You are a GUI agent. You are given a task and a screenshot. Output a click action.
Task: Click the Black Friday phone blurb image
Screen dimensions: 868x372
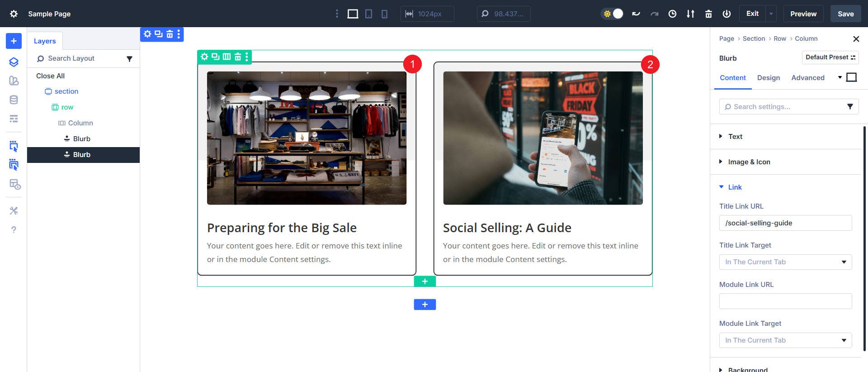pos(543,138)
